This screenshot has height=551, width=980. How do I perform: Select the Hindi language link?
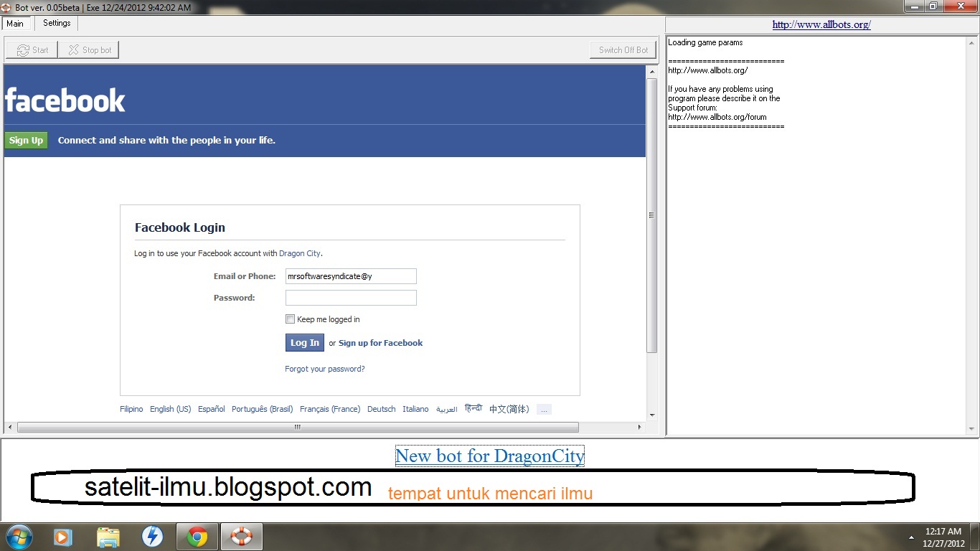pos(473,408)
